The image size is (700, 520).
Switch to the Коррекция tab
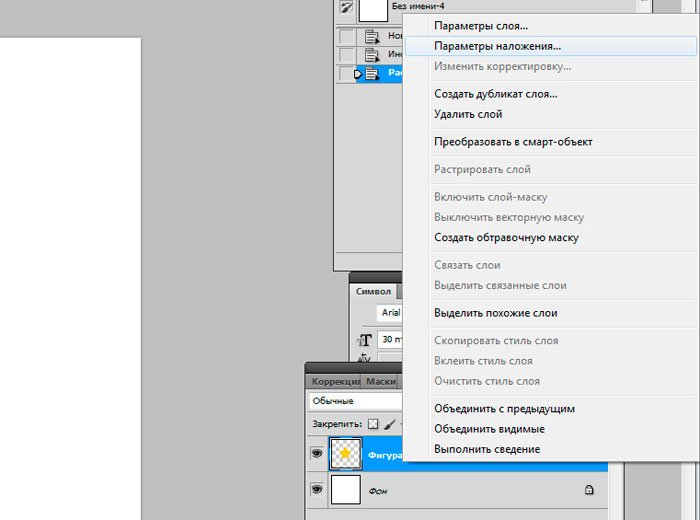(334, 381)
